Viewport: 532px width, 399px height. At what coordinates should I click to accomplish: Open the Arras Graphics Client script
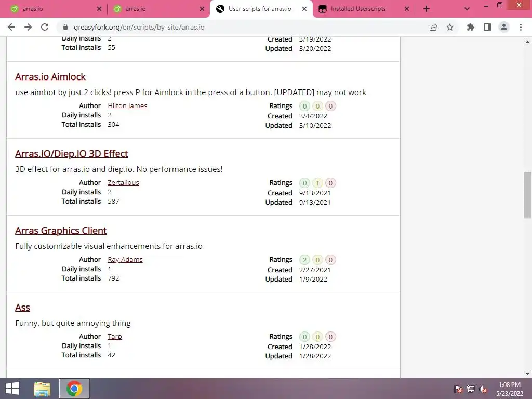tap(61, 231)
